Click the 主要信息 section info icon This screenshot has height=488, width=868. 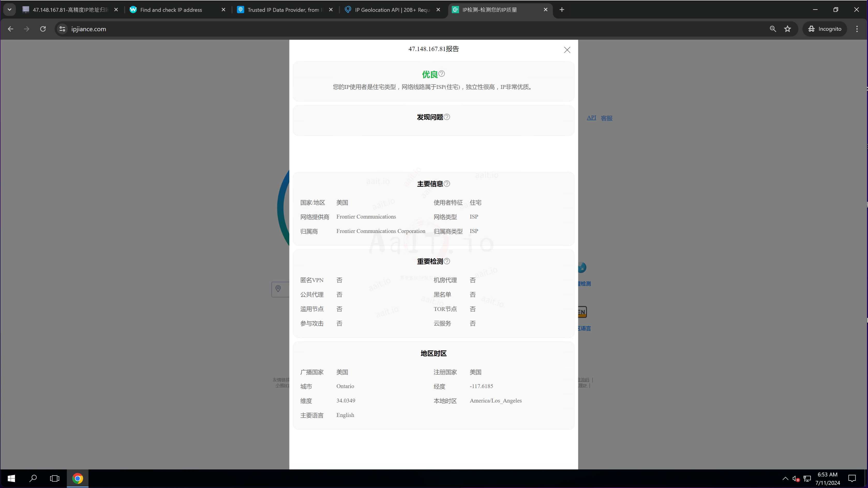(x=448, y=184)
